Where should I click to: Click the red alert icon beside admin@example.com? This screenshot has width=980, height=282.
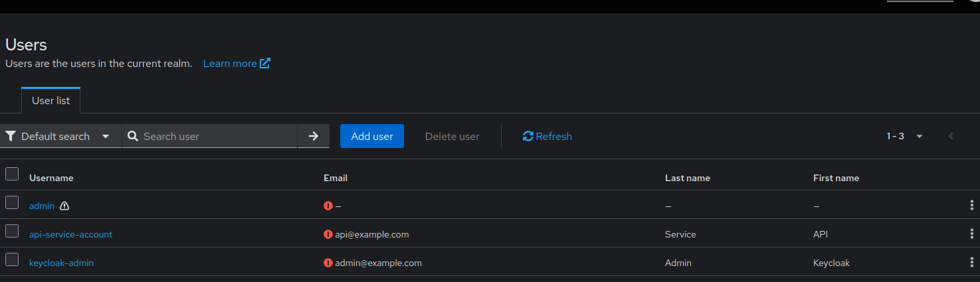click(x=328, y=263)
